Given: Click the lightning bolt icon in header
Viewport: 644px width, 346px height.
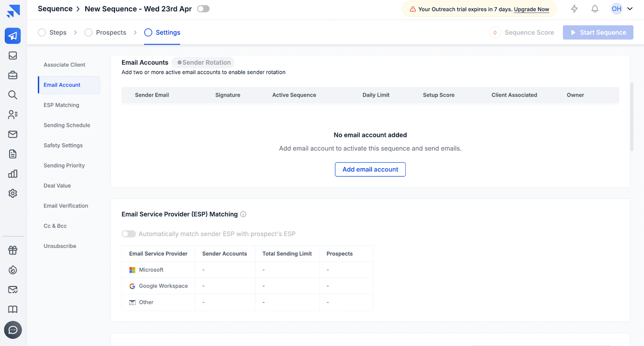Looking at the screenshot, I should coord(574,9).
